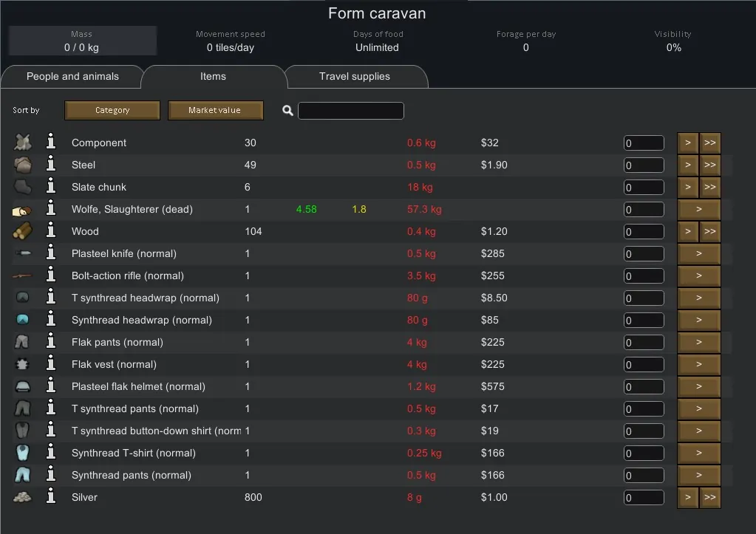
Task: Click the Component quantity input field
Action: pos(644,143)
